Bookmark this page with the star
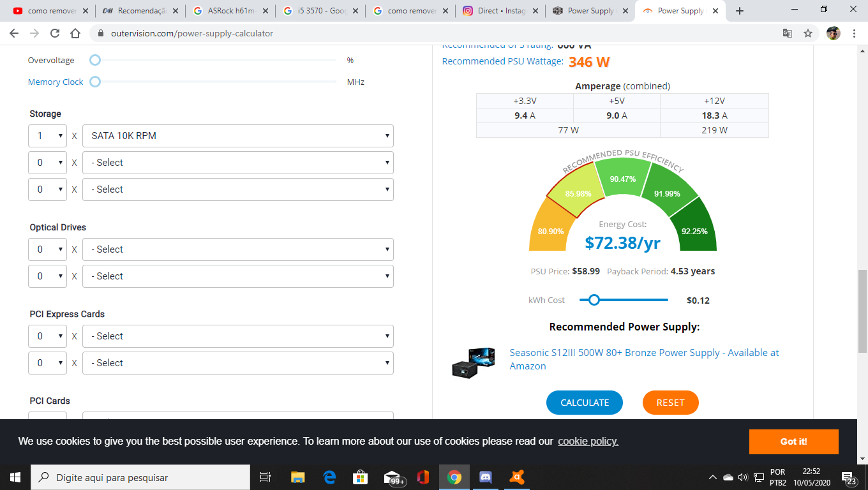 point(808,33)
